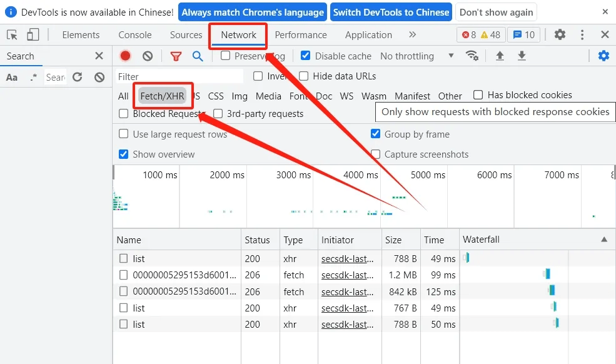Uncheck the Disable cache checkbox
The height and width of the screenshot is (364, 616).
[x=305, y=56]
